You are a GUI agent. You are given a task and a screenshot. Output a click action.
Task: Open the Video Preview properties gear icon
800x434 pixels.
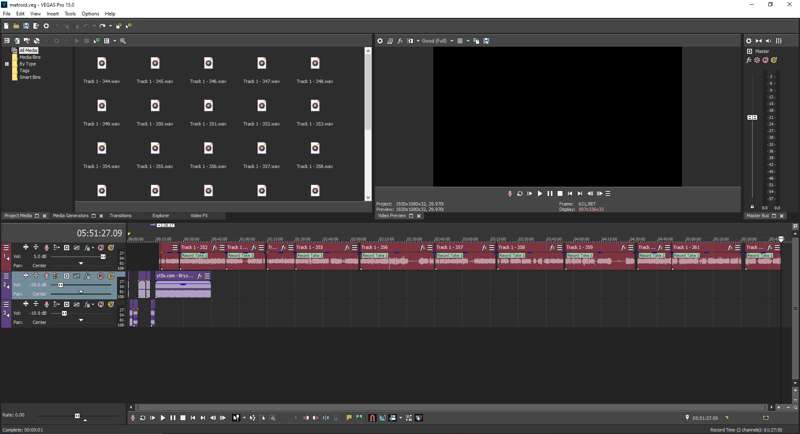(380, 41)
